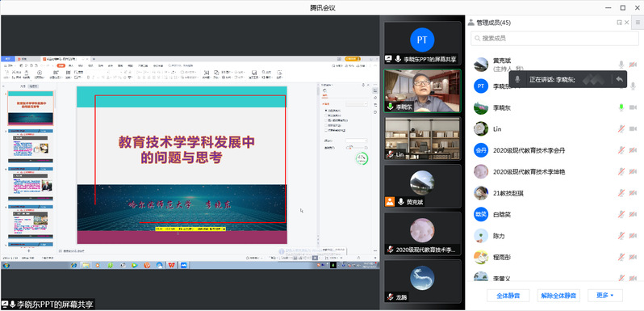Select Lin's video thumbnail

pos(422,139)
